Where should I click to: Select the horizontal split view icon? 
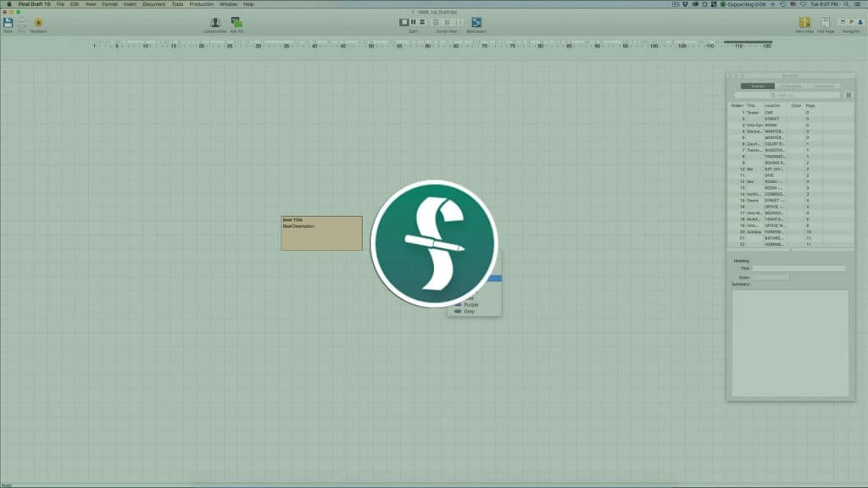tap(422, 22)
